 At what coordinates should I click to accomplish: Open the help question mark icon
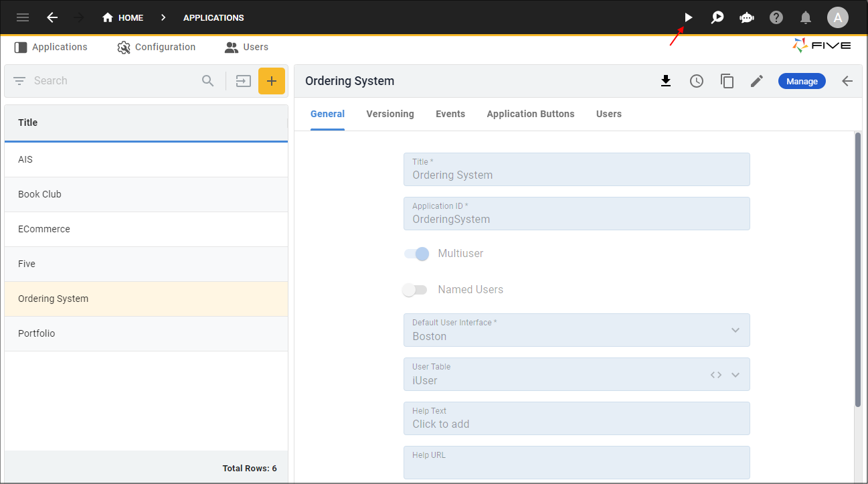point(776,17)
